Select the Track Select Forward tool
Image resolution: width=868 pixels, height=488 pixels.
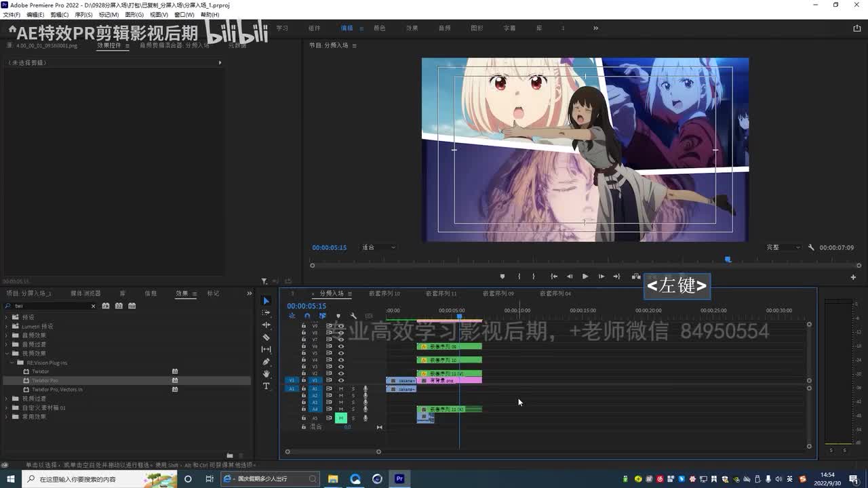tap(266, 312)
